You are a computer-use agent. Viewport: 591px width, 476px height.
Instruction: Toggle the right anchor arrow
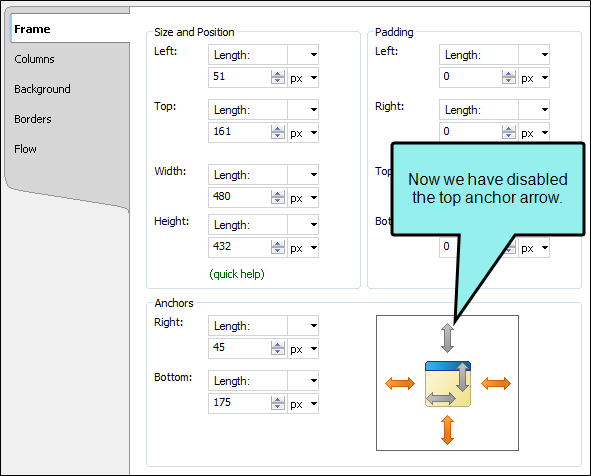pyautogui.click(x=496, y=384)
